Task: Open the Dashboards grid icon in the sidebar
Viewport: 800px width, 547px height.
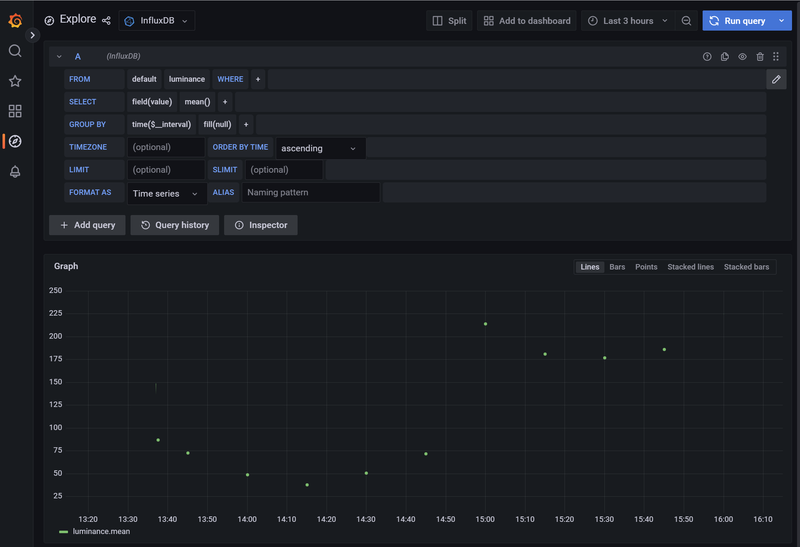Action: tap(15, 111)
